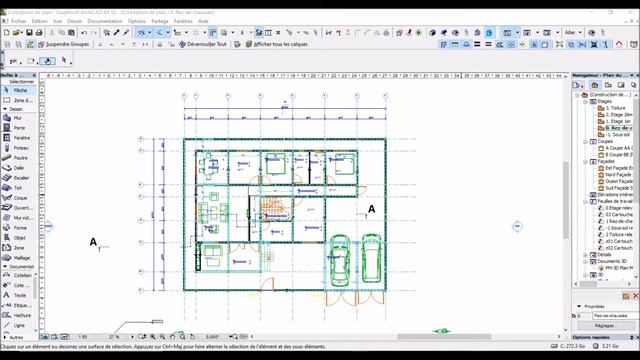Screen dimensions: 640x360
Task: Expand the Autres toolbox section
Action: [5, 338]
